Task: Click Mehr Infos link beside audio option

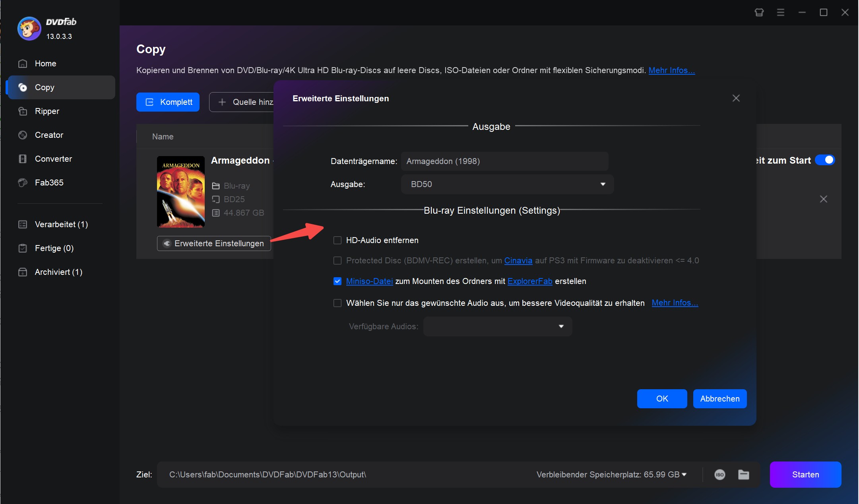Action: coord(675,303)
